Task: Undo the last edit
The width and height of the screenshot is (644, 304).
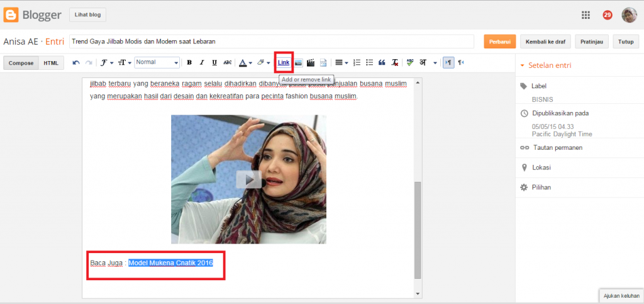Action: (x=76, y=62)
